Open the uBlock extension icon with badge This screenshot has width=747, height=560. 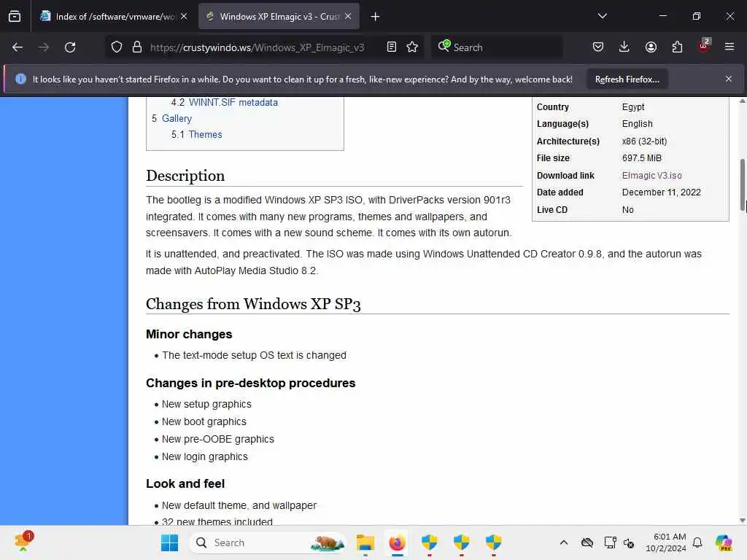pyautogui.click(x=704, y=46)
